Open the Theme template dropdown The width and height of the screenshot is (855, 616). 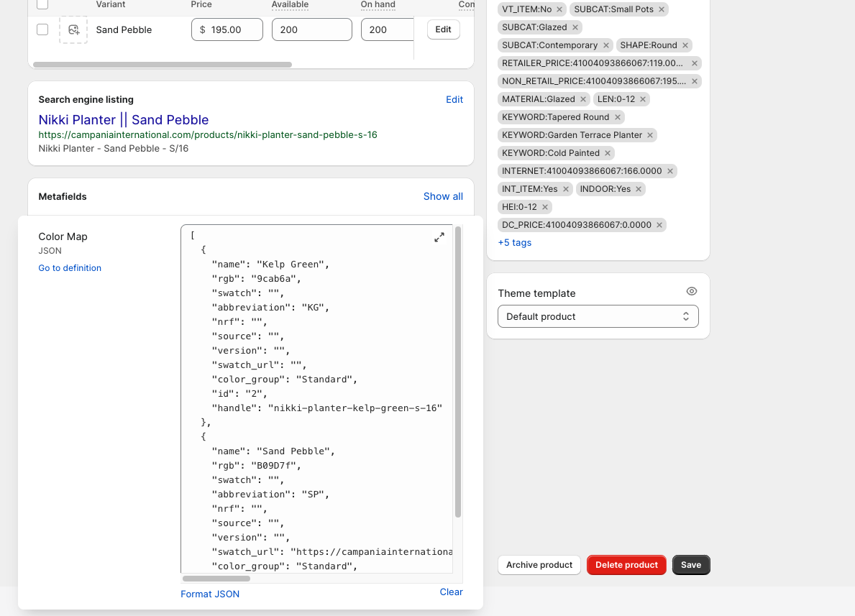coord(598,316)
